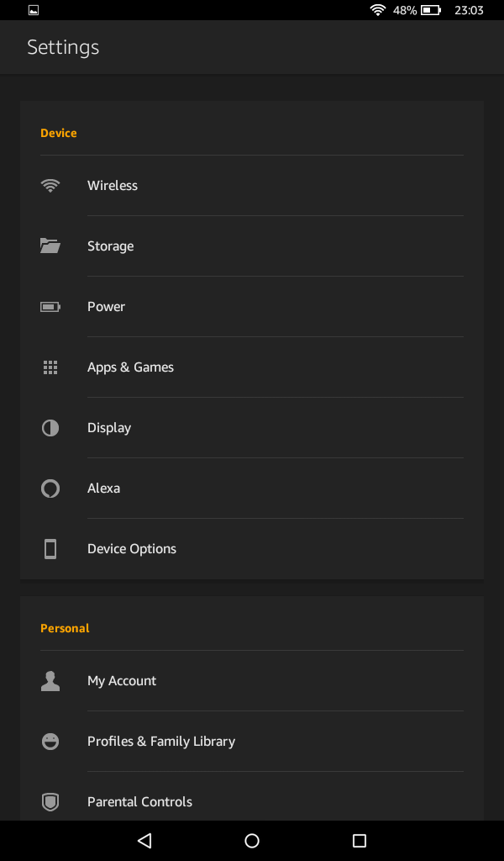Image resolution: width=504 pixels, height=861 pixels.
Task: Tap the Wireless Wi-Fi icon
Action: 50,186
